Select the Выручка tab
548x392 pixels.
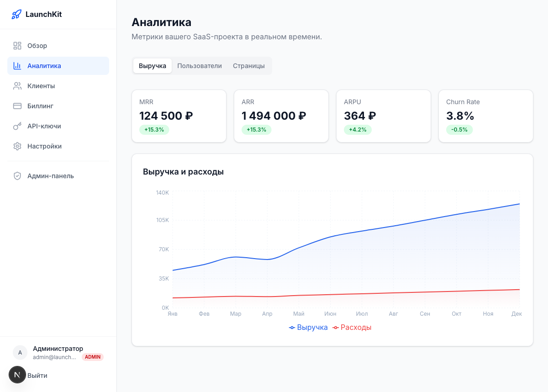[x=153, y=66]
